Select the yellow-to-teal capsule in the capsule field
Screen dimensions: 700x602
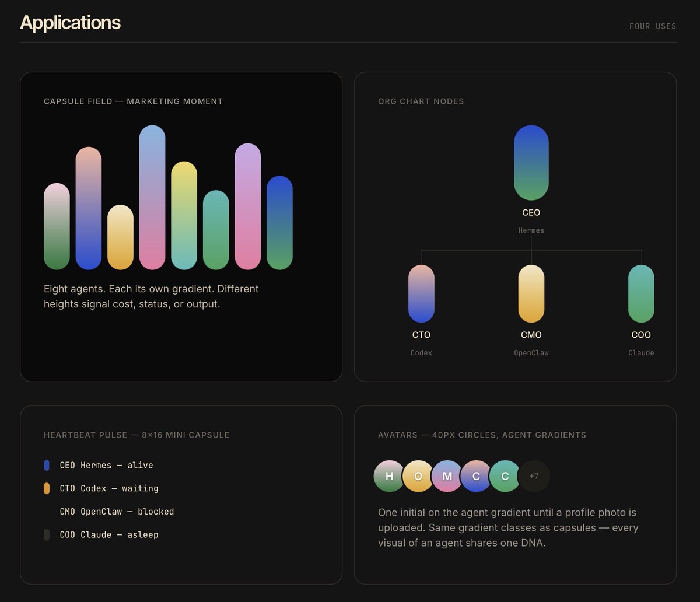point(184,215)
